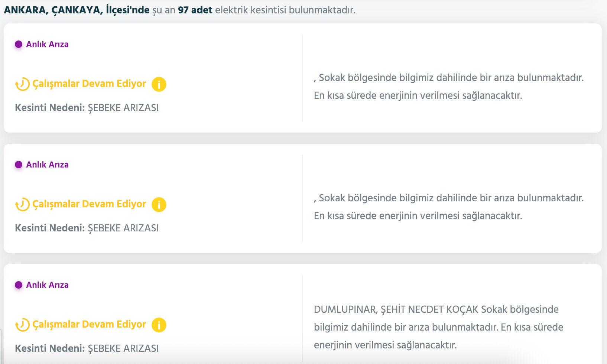607x364 pixels.
Task: Open the info icon on the first outage card
Action: coord(159,84)
